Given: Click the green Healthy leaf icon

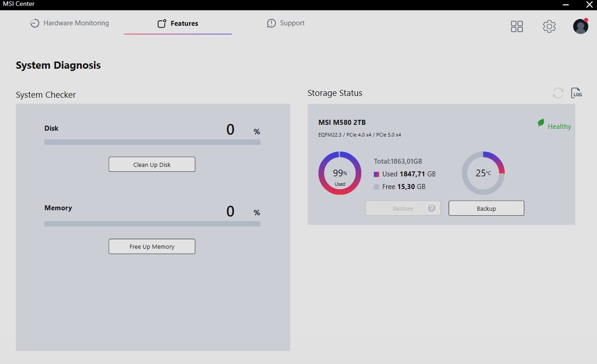Looking at the screenshot, I should 541,123.
